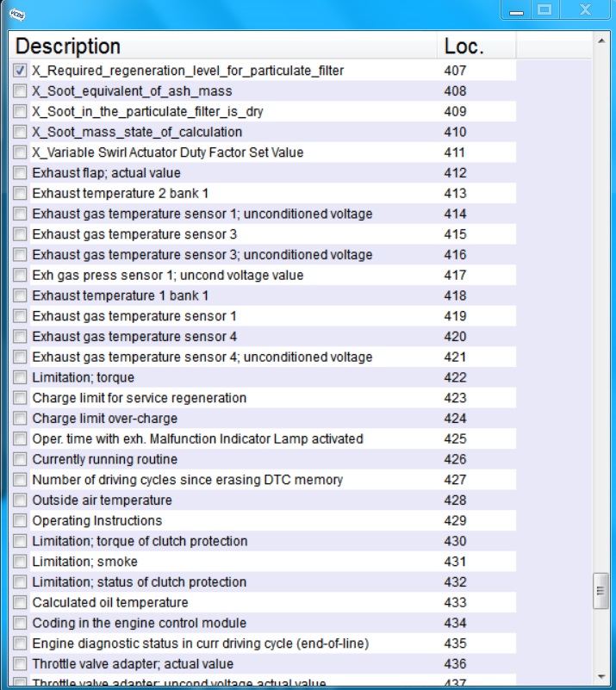Tick Exhaust temperature 2 bank 1 checkbox
This screenshot has width=616, height=690.
pos(20,193)
